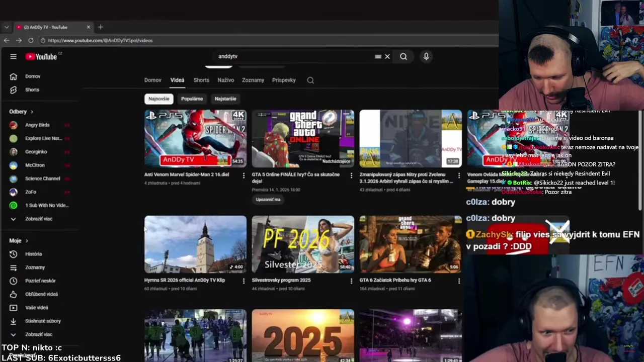Open GTA 6 Začiatok Príbehu hry title

[x=395, y=280]
